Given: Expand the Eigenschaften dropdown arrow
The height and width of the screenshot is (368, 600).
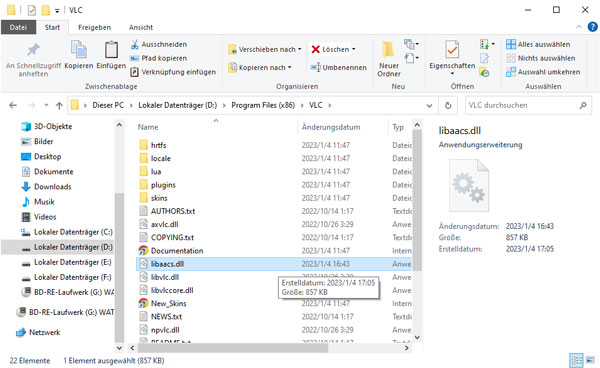Looking at the screenshot, I should coord(452,73).
